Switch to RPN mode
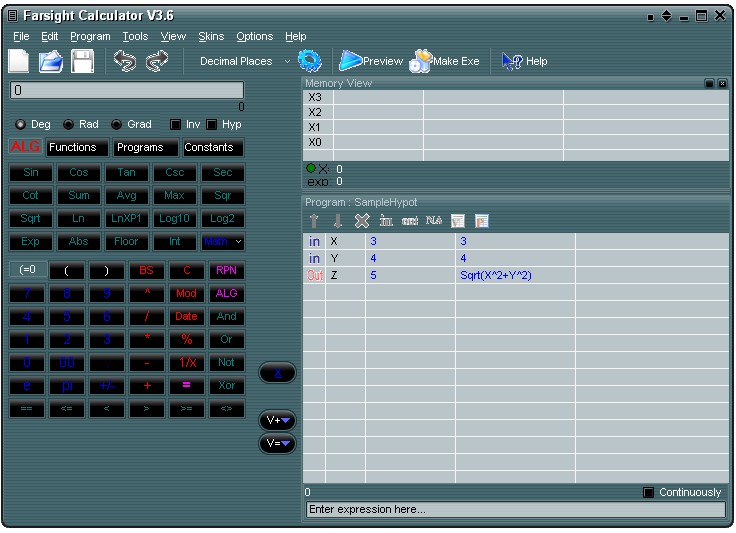 pos(226,270)
